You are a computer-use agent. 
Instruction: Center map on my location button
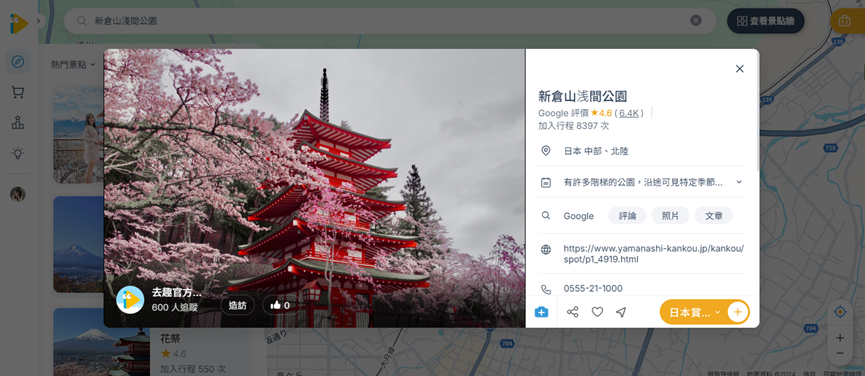(x=840, y=312)
